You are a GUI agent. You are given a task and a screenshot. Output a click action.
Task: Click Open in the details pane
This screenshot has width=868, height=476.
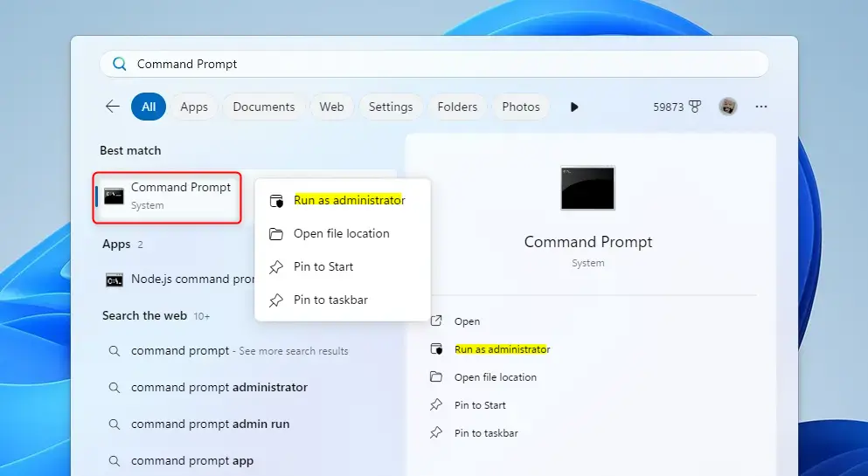(467, 321)
